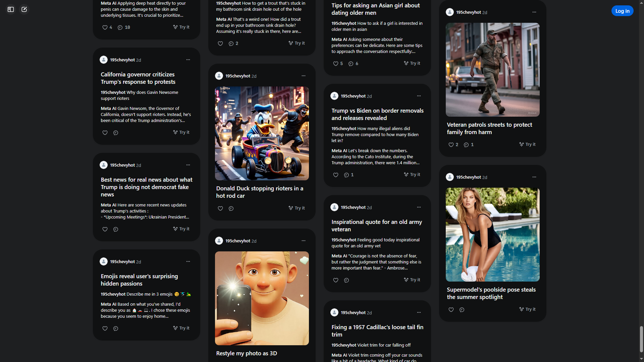This screenshot has height=362, width=644.
Task: Open the 1 comment on Veteran patrols post
Action: [x=469, y=145]
